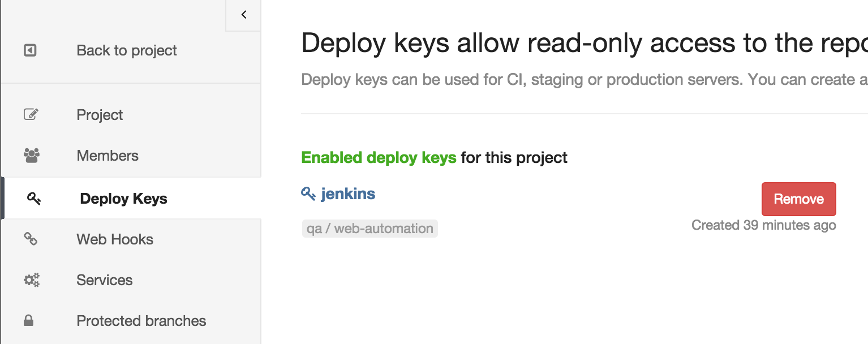Remove the jenkins deploy key

(798, 199)
